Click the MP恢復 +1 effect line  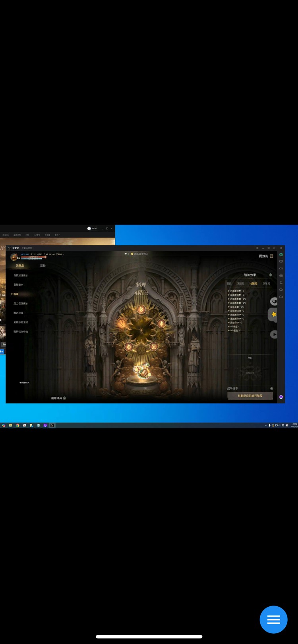[x=235, y=331]
